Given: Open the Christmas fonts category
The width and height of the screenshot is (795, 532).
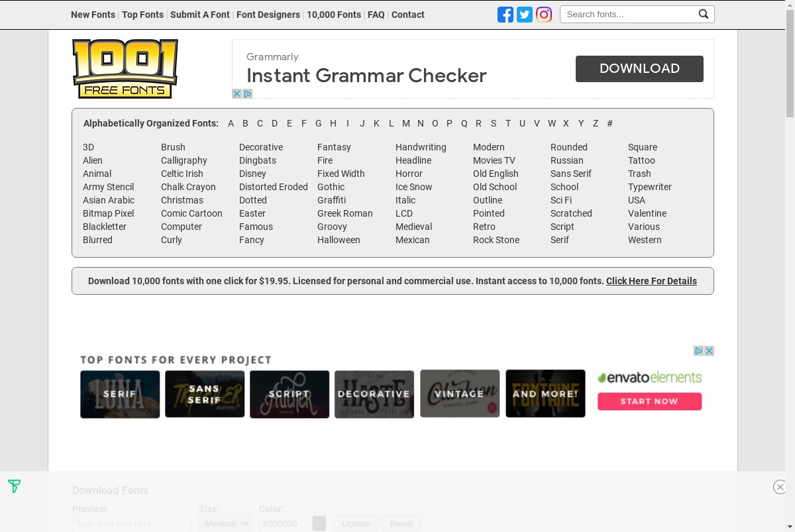Looking at the screenshot, I should pos(182,200).
